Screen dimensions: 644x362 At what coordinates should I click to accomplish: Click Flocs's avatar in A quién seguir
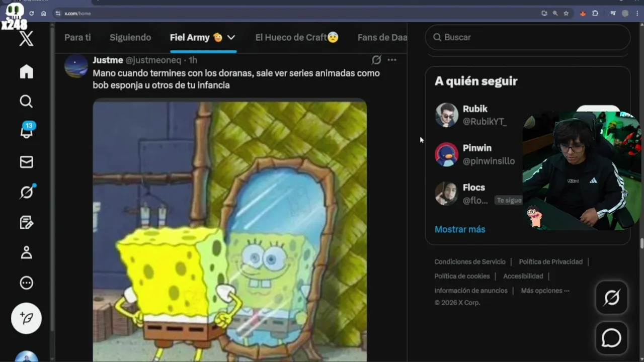point(446,194)
